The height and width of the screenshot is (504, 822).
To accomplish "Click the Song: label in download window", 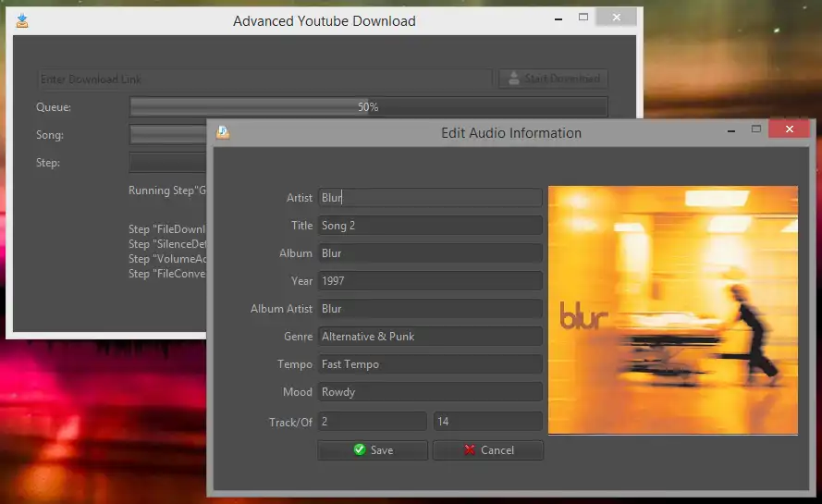I will (50, 135).
